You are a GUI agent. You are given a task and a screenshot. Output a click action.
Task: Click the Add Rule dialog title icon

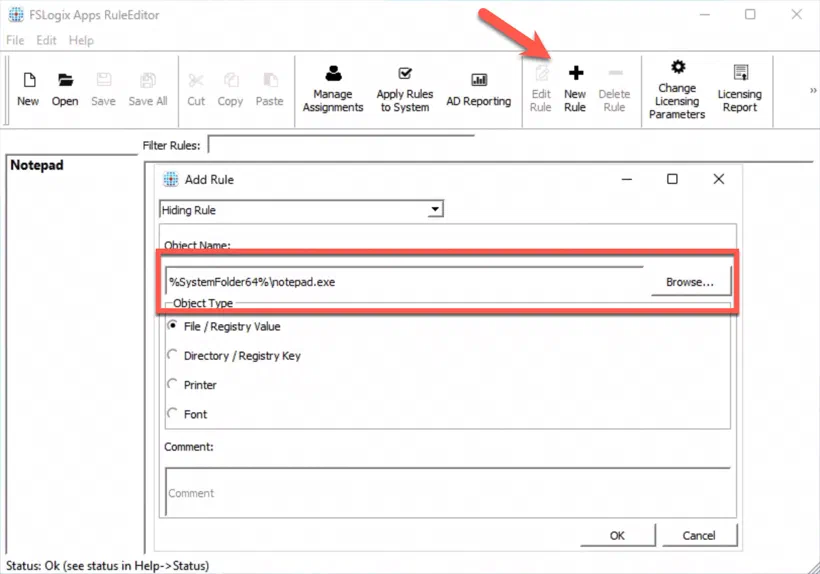point(170,179)
